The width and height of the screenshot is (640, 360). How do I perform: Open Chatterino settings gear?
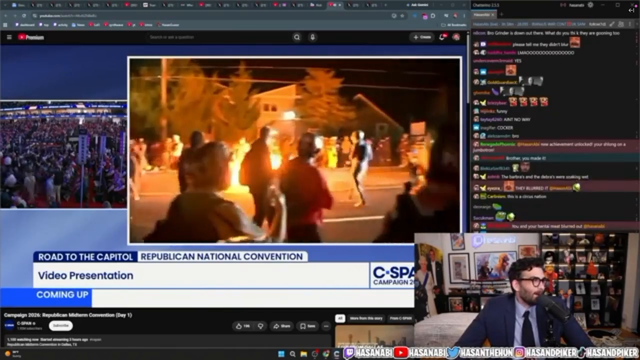click(590, 5)
